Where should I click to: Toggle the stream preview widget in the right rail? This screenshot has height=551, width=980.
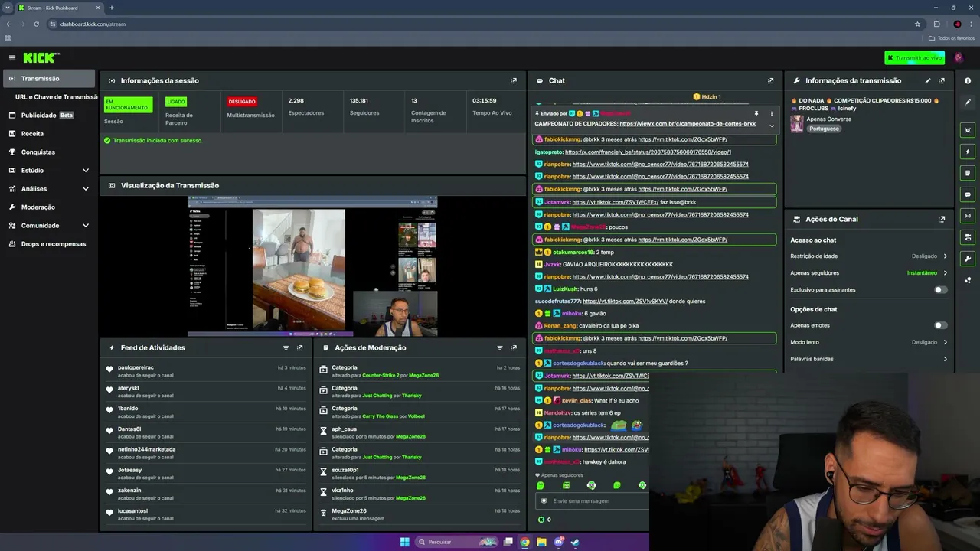(x=968, y=130)
